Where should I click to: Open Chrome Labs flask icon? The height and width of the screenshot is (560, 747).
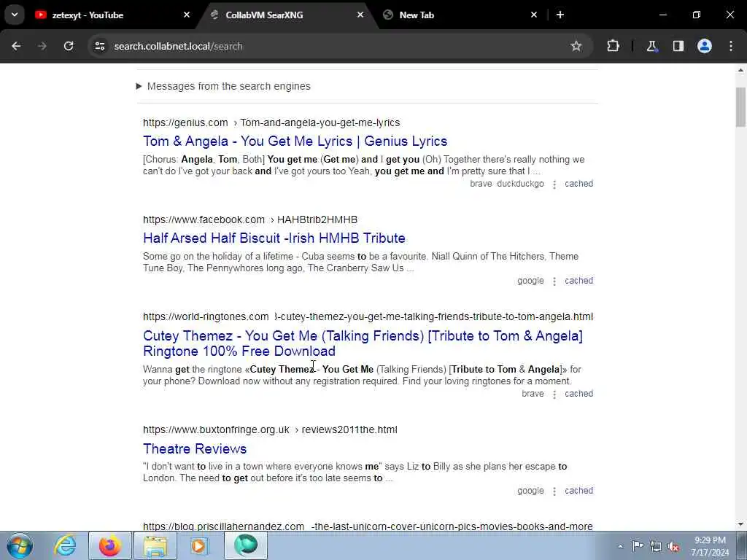click(651, 46)
